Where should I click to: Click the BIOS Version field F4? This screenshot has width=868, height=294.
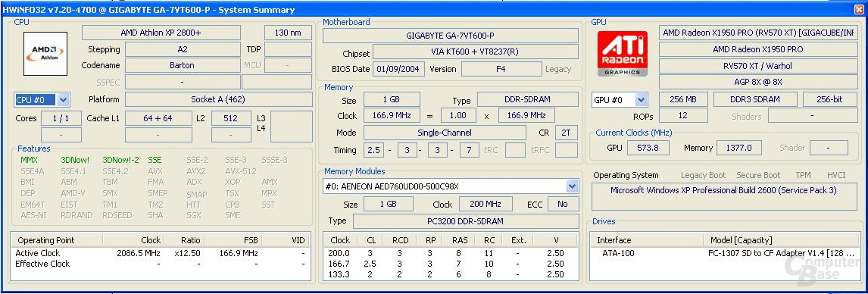point(501,69)
